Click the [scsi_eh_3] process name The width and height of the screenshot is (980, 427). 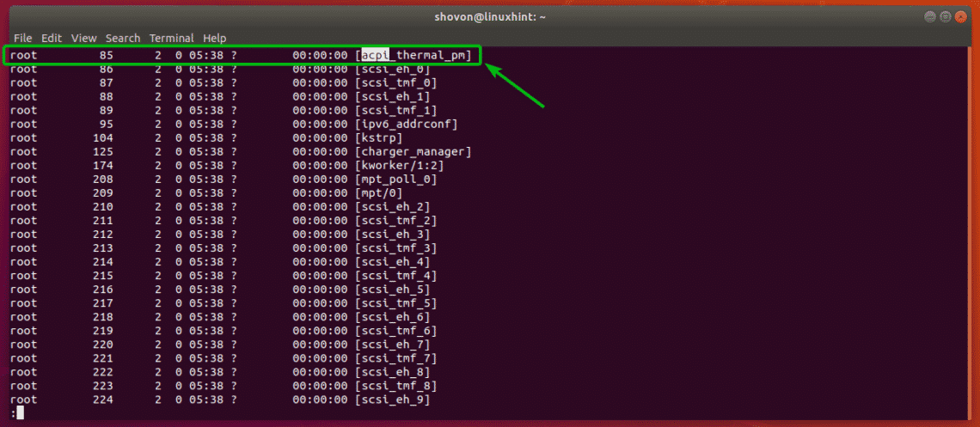tap(392, 234)
